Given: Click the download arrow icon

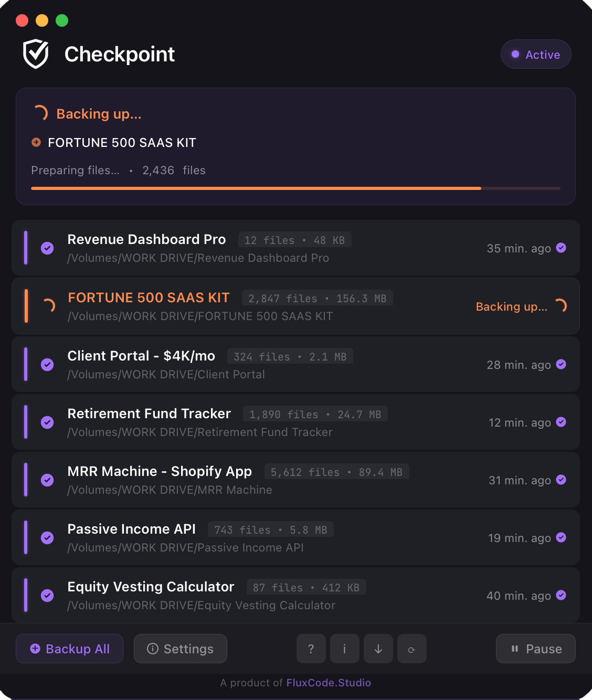Looking at the screenshot, I should point(378,649).
